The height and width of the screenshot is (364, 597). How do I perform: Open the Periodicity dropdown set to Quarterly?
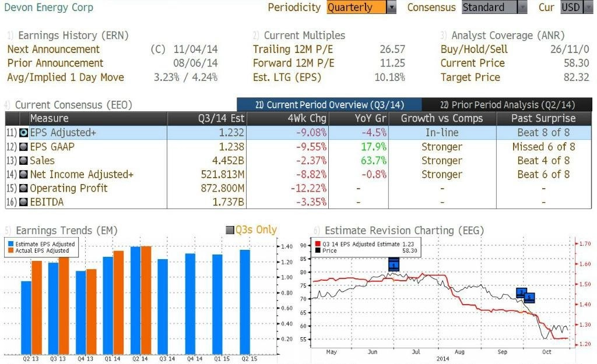(361, 7)
